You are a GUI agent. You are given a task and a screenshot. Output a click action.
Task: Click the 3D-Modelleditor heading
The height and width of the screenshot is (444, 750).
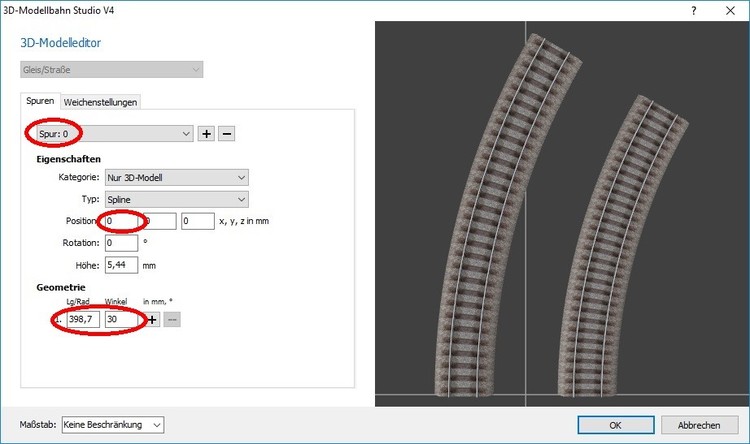tap(61, 43)
